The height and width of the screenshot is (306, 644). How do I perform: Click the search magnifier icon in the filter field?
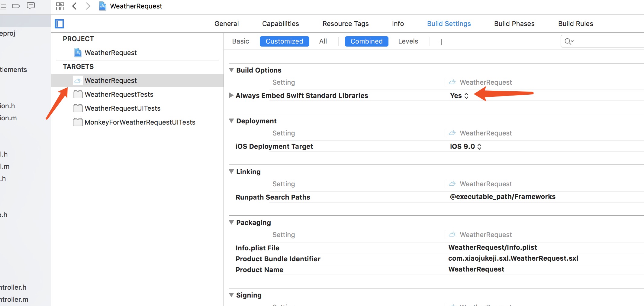tap(569, 41)
